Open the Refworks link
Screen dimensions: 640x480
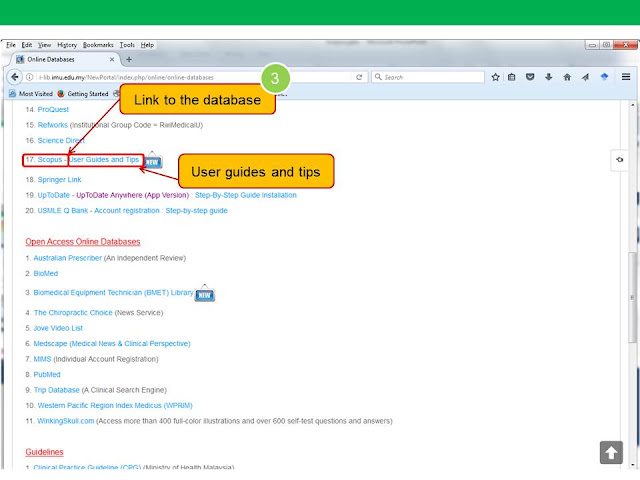coord(53,125)
